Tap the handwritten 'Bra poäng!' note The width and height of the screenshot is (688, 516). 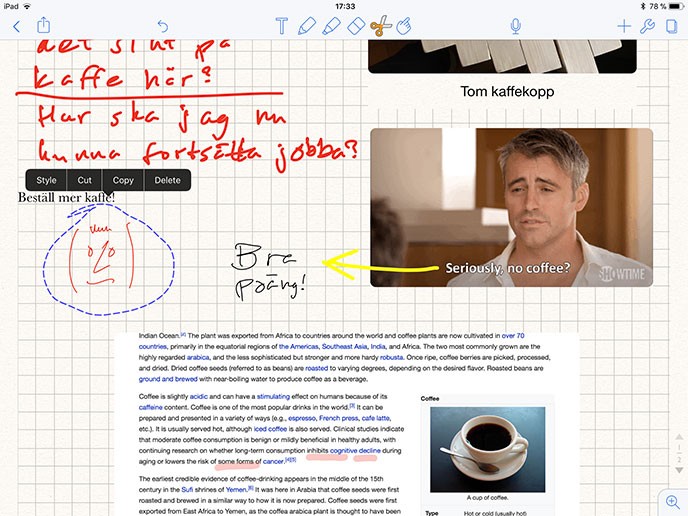click(268, 272)
